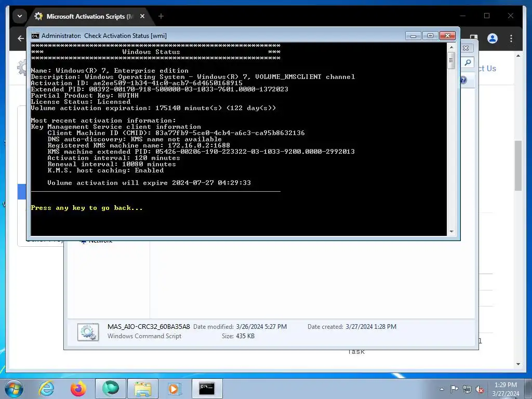532x399 pixels.
Task: Open the browser profile avatar icon
Action: 493,38
